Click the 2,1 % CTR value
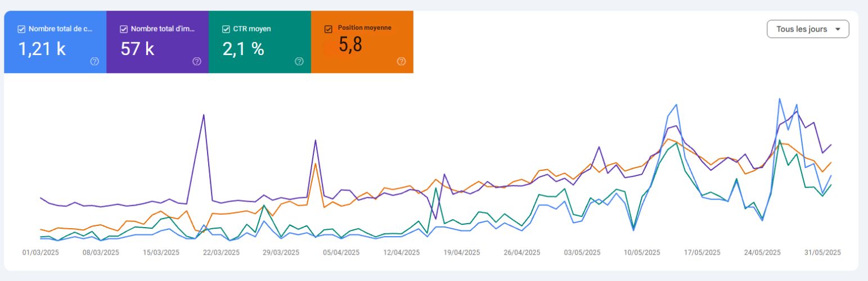This screenshot has width=868, height=281. [x=243, y=49]
